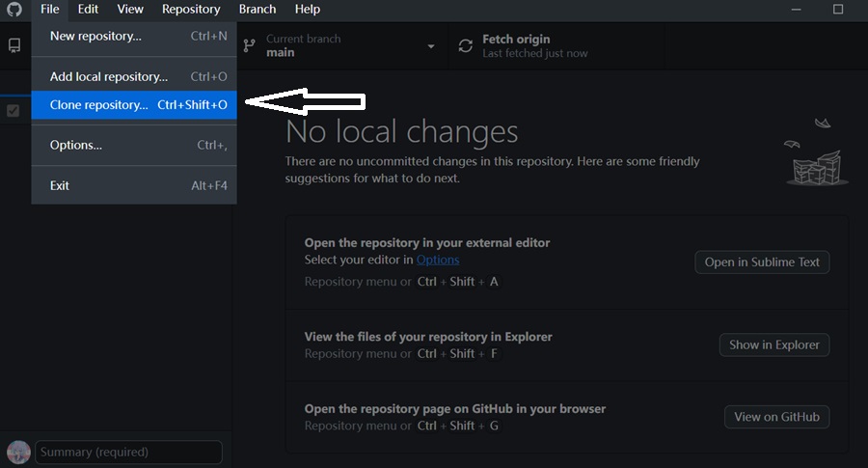Image resolution: width=868 pixels, height=468 pixels.
Task: Toggle the select-all changes checkbox
Action: click(x=14, y=111)
